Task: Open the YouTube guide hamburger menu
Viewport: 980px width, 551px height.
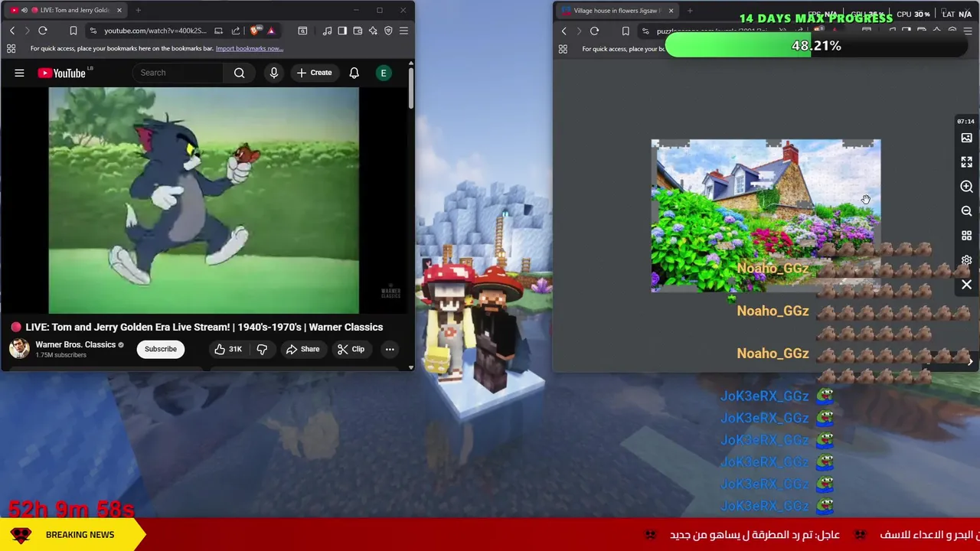Action: [19, 73]
